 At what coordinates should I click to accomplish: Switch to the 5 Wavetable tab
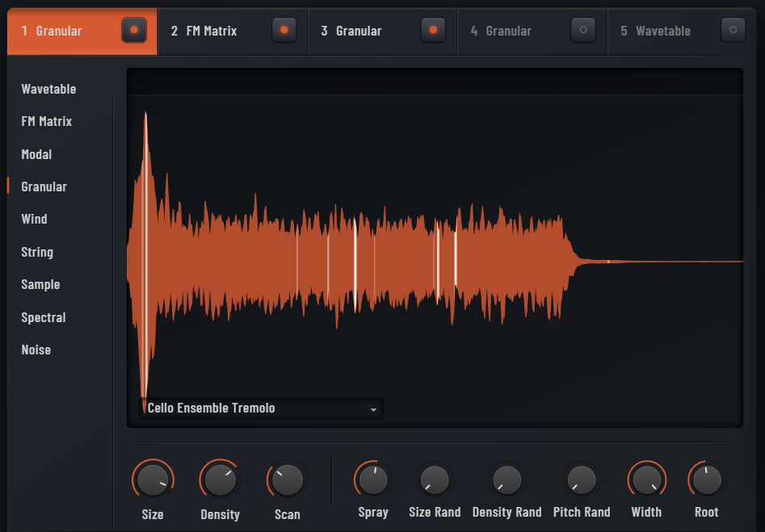681,31
